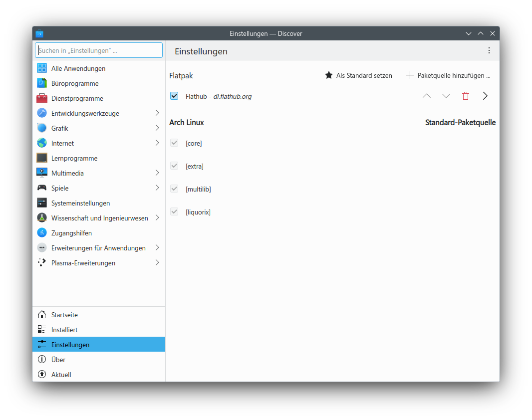This screenshot has width=532, height=420.
Task: Click the Über info icon
Action: point(42,359)
